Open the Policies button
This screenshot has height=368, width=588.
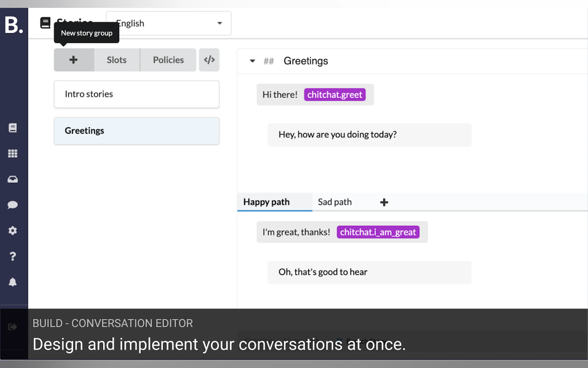click(x=168, y=60)
